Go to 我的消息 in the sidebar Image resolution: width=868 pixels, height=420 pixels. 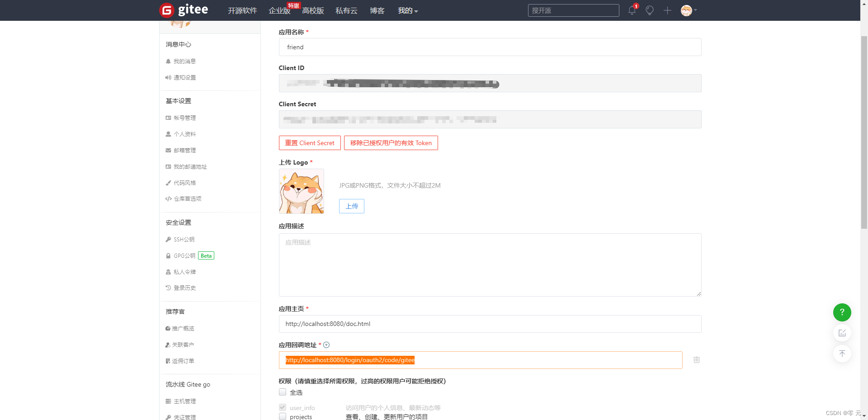pyautogui.click(x=184, y=61)
